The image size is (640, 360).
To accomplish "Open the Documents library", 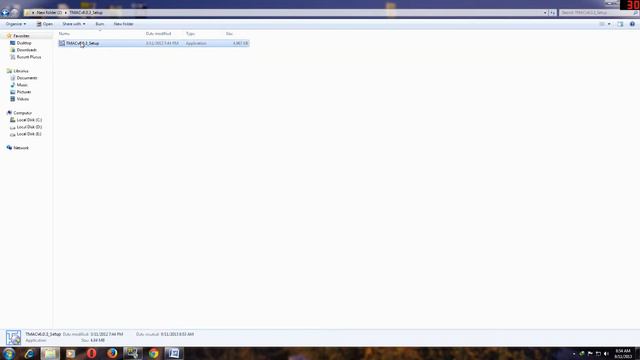I will [x=27, y=78].
